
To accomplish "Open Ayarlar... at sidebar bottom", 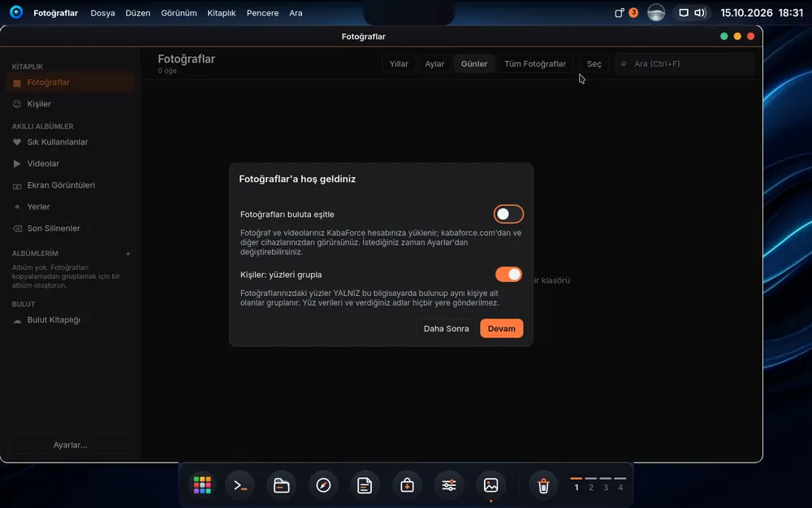I will click(x=70, y=445).
